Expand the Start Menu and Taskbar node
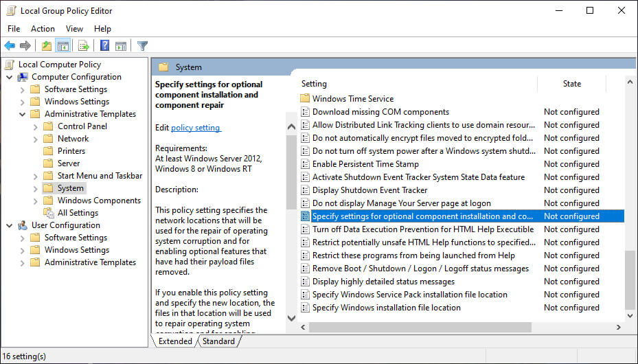638x364 pixels. (36, 176)
